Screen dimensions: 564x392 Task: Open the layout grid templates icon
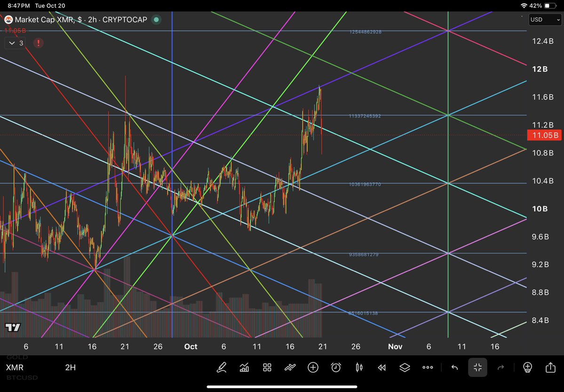click(267, 367)
